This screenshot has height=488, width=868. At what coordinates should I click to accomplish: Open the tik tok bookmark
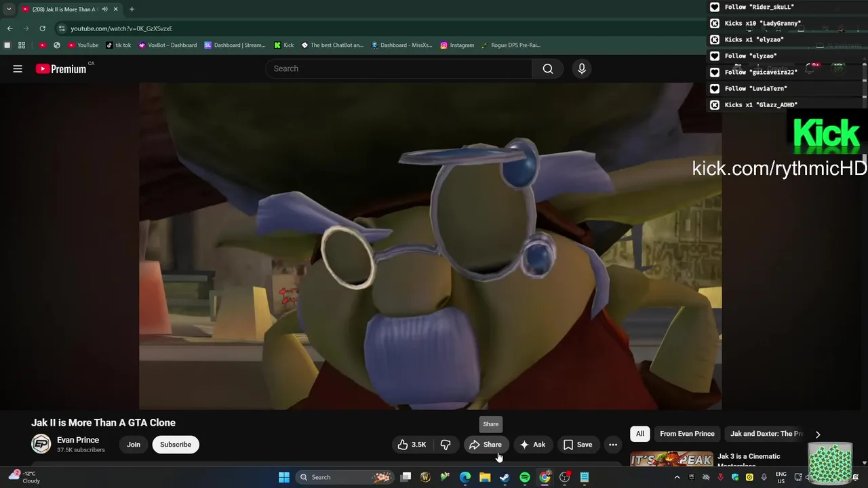coord(119,45)
